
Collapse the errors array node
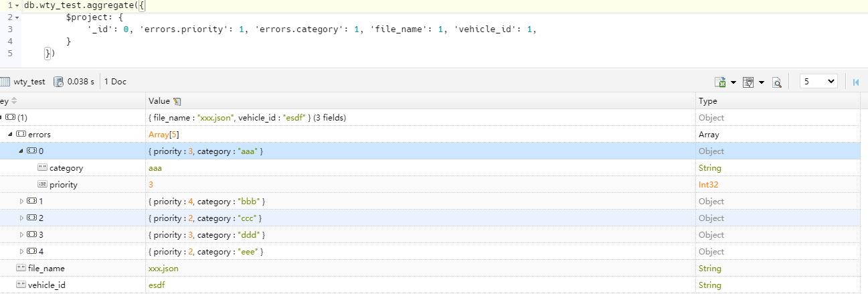click(x=10, y=135)
